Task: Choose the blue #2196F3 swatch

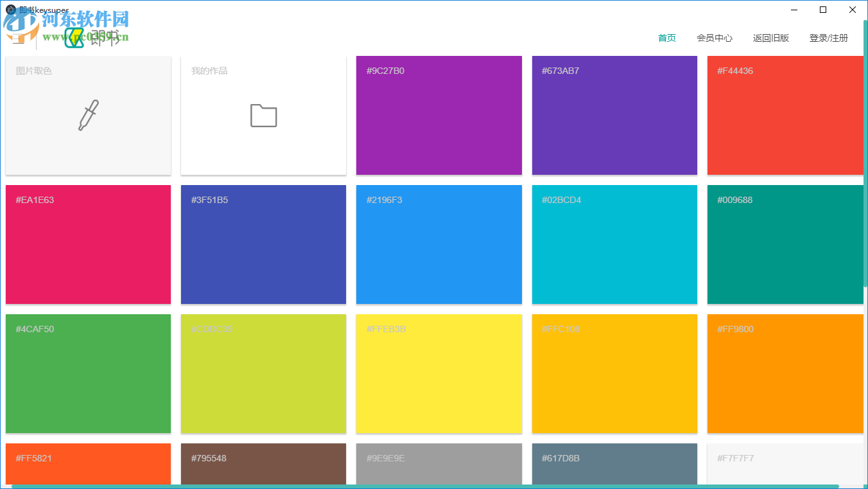Action: pos(439,244)
